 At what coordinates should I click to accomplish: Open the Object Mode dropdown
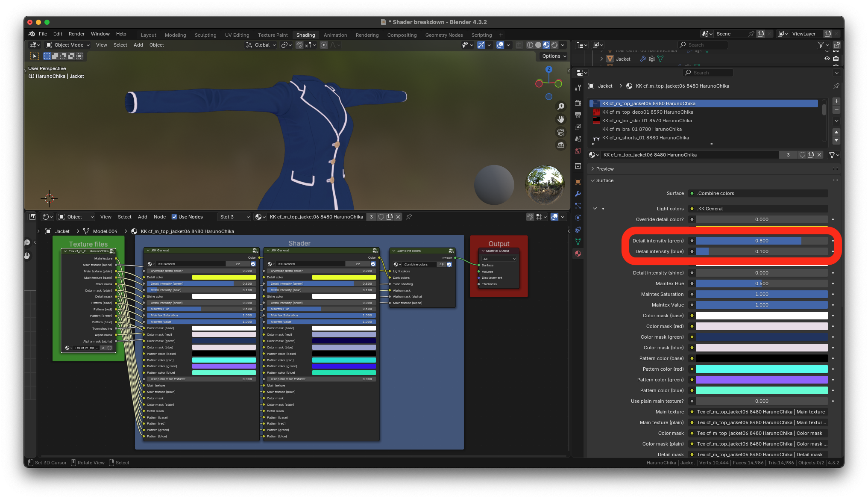point(68,45)
